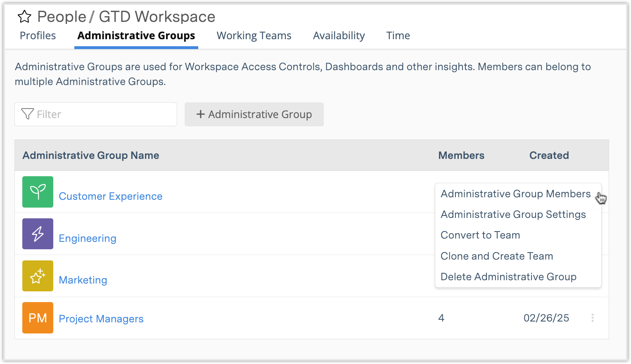Image resolution: width=631 pixels, height=364 pixels.
Task: Click the favorite star icon
Action: point(24,17)
